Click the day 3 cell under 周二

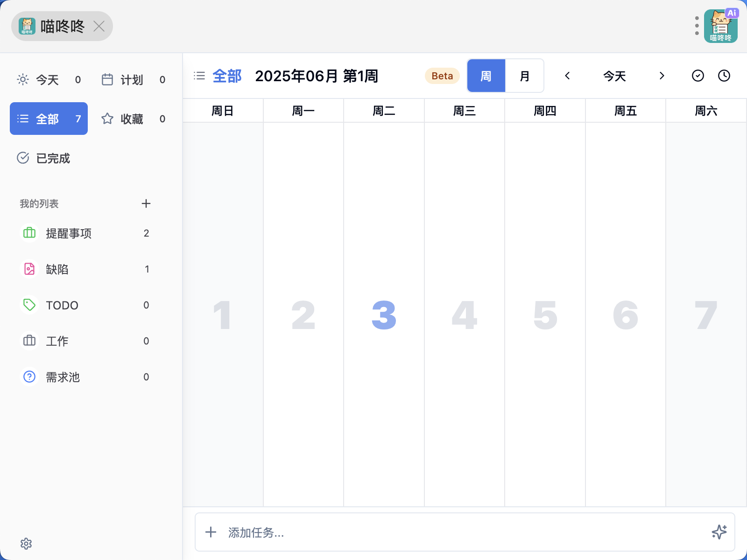coord(384,315)
